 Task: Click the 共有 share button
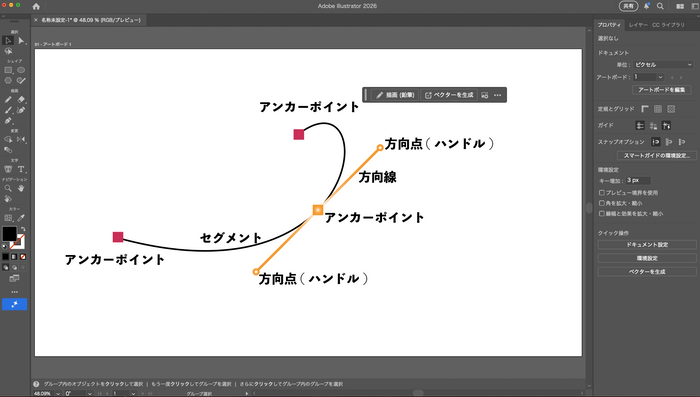coord(629,6)
